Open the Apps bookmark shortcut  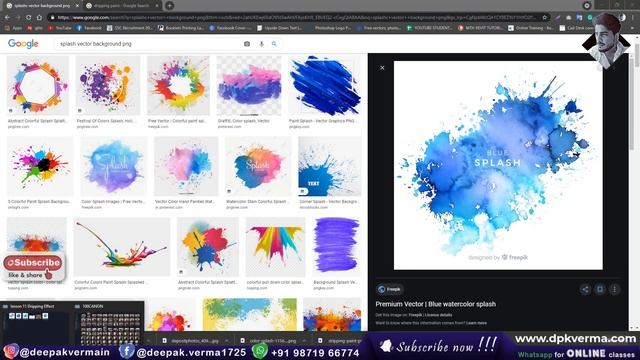tap(13, 28)
